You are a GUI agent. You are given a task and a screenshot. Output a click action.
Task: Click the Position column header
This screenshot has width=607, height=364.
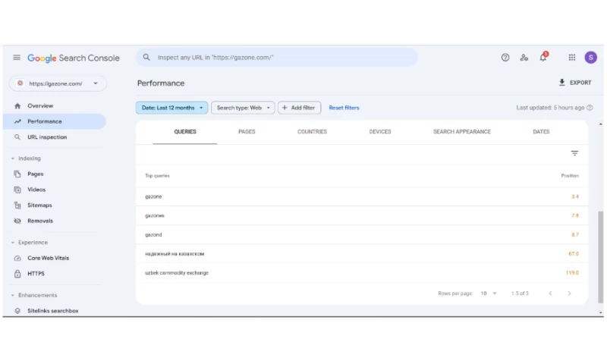[570, 176]
